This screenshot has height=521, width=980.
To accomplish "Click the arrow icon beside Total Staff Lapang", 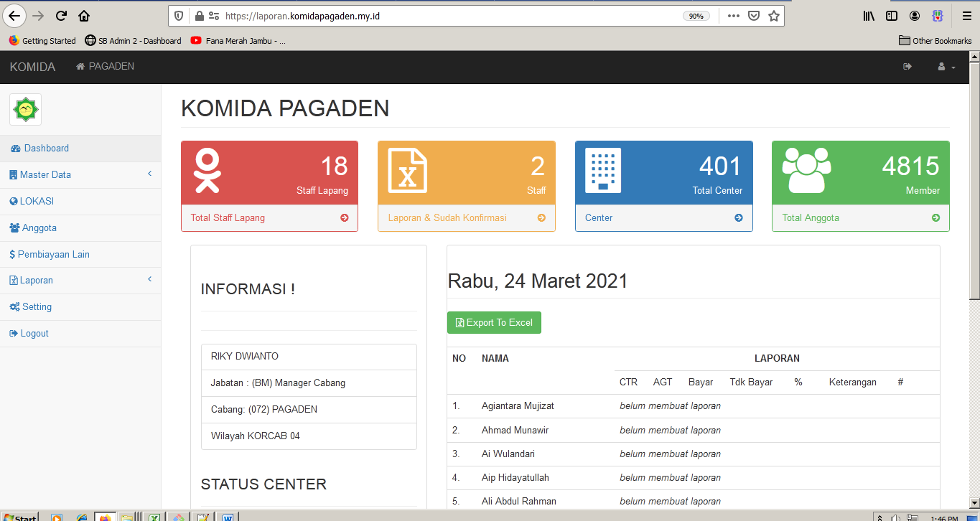I will (345, 218).
